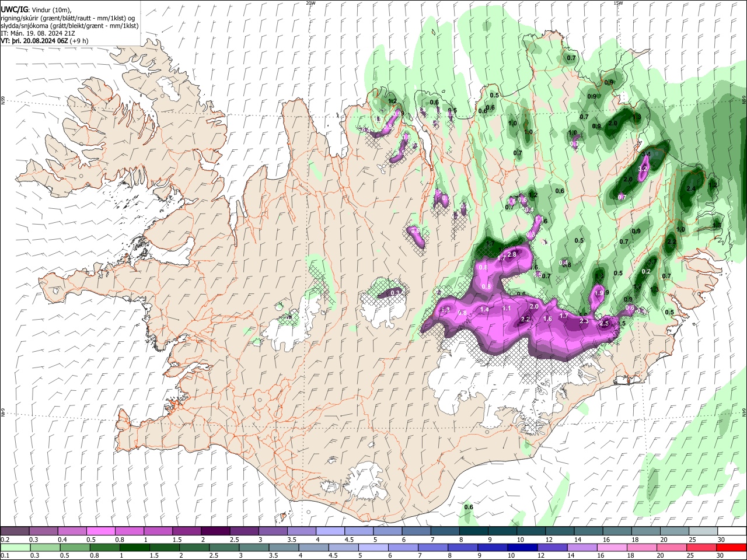The width and height of the screenshot is (747, 560).
Task: Click the "3.4" precipitation value on the map
Action: click(645, 154)
